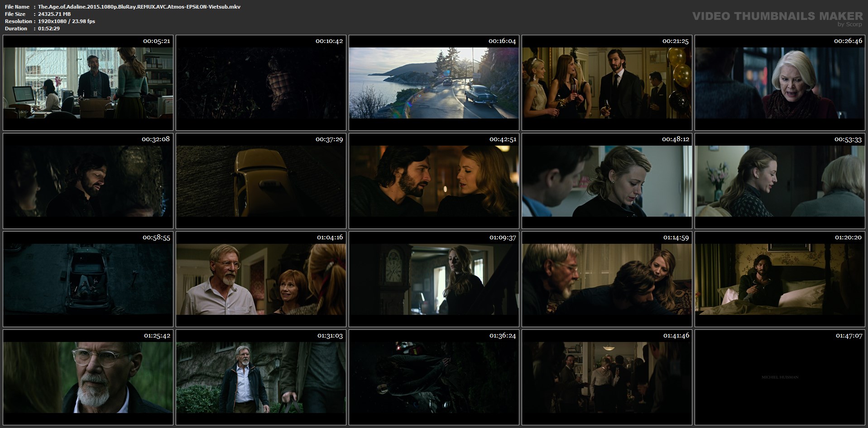This screenshot has width=868, height=428.
Task: Click the File Size label
Action: [x=15, y=14]
